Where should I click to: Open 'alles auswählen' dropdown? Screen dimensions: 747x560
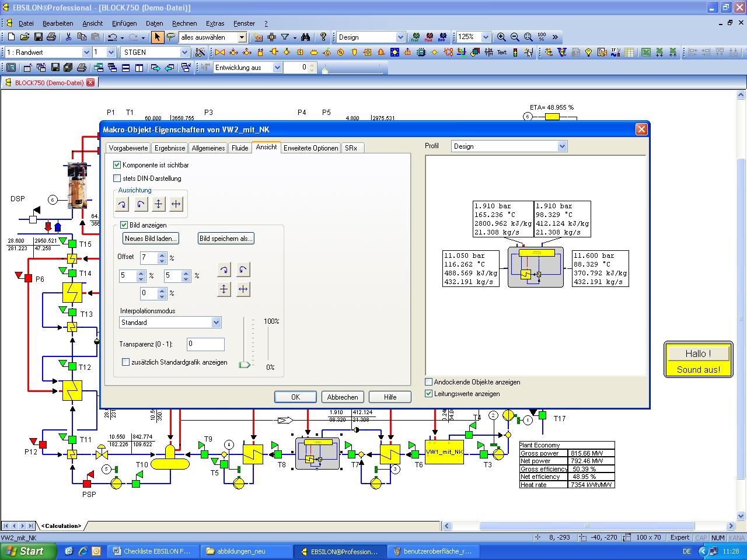242,37
